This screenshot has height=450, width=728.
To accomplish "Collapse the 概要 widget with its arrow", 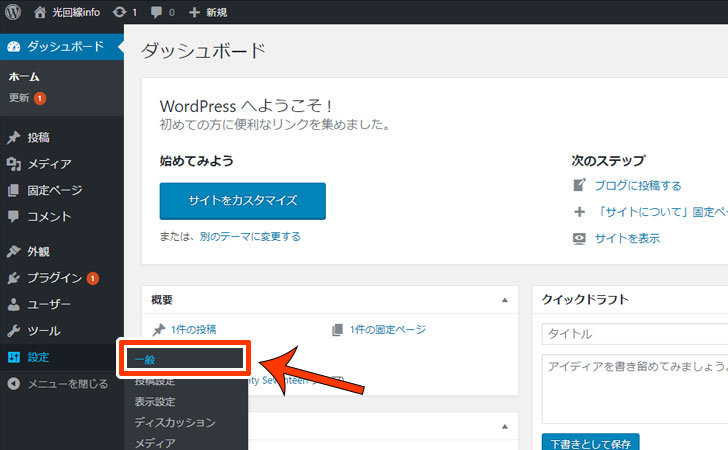I will pyautogui.click(x=505, y=300).
